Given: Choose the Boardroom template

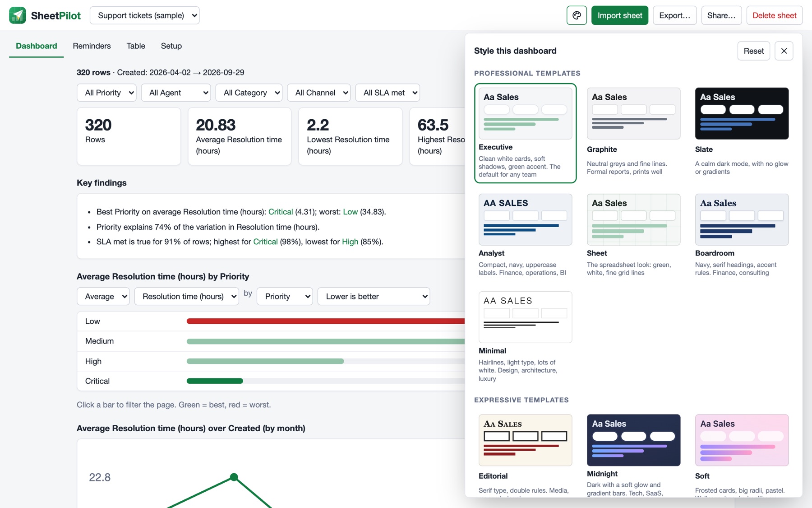Looking at the screenshot, I should (742, 236).
